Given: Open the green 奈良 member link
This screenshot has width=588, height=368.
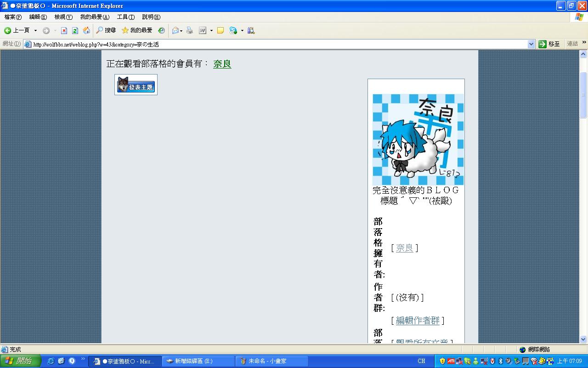Looking at the screenshot, I should tap(222, 64).
